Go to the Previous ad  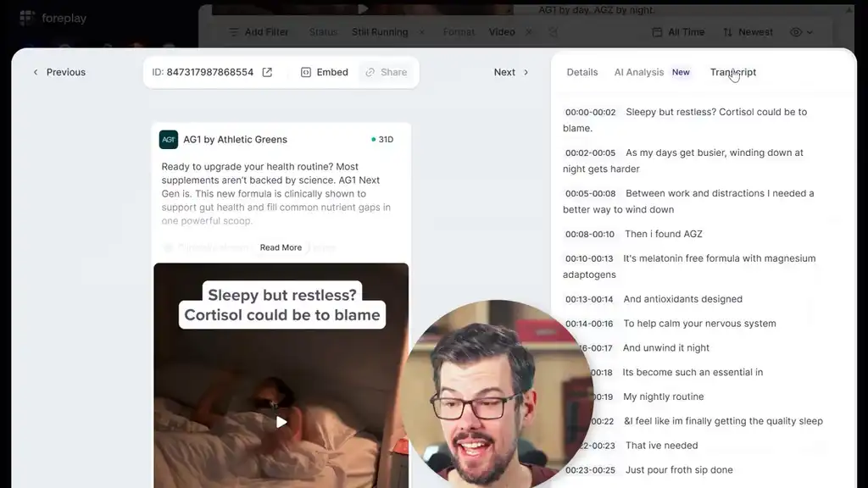(58, 72)
